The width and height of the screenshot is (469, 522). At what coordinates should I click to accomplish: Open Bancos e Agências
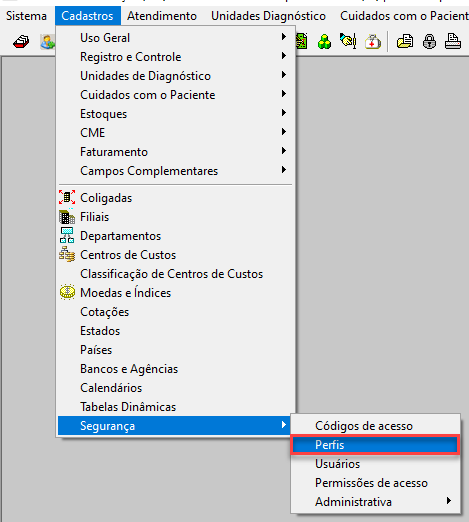pyautogui.click(x=175, y=369)
